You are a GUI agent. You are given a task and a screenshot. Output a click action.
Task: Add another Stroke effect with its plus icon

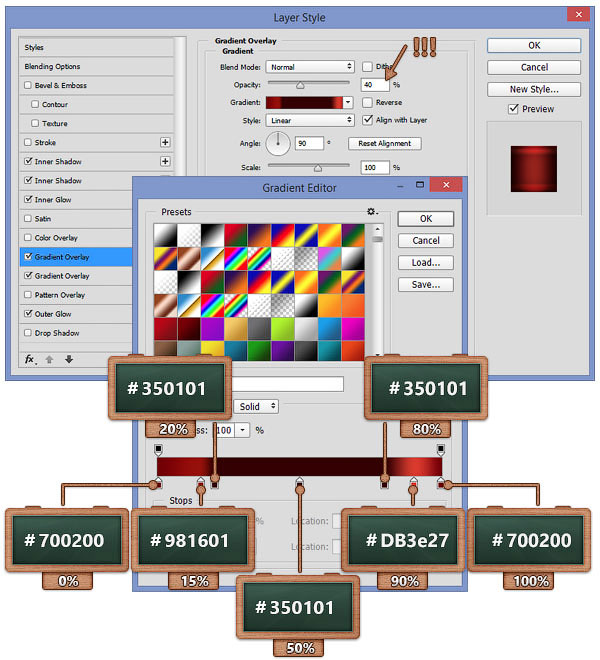pos(165,142)
